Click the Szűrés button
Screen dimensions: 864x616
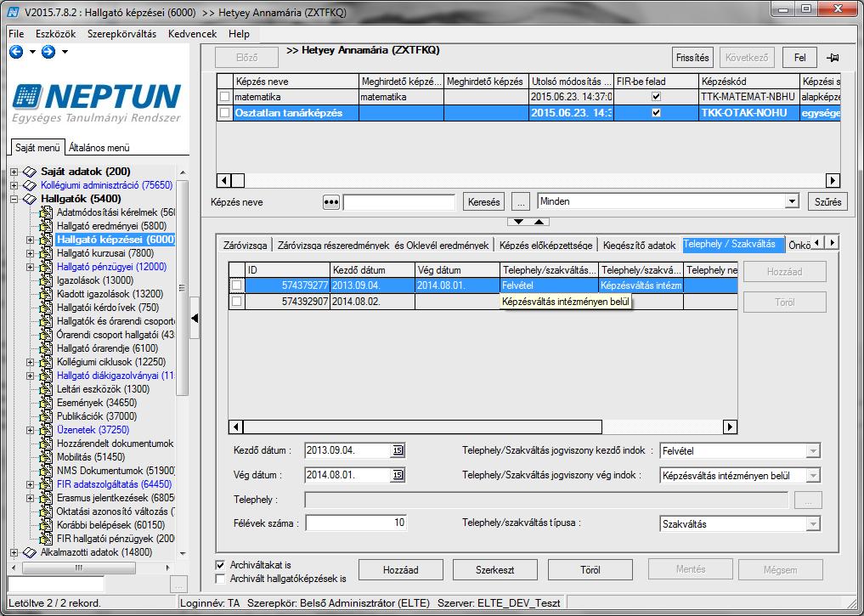[x=827, y=201]
